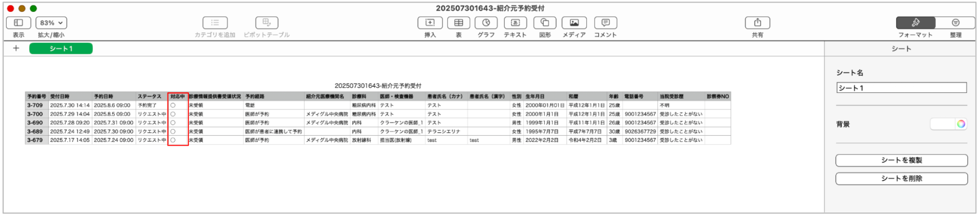Add a new sheet with plus button
Image resolution: width=980 pixels, height=217 pixels.
[x=16, y=48]
